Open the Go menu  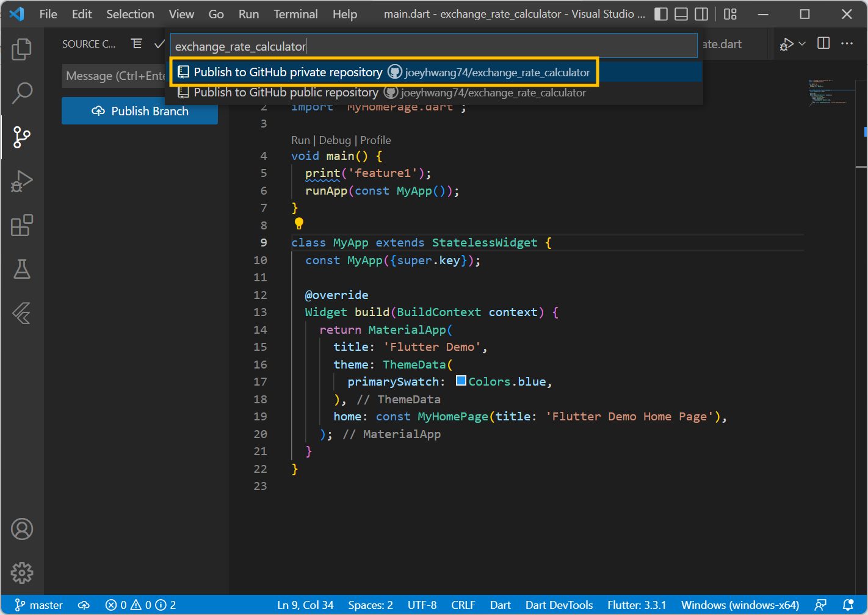point(216,14)
